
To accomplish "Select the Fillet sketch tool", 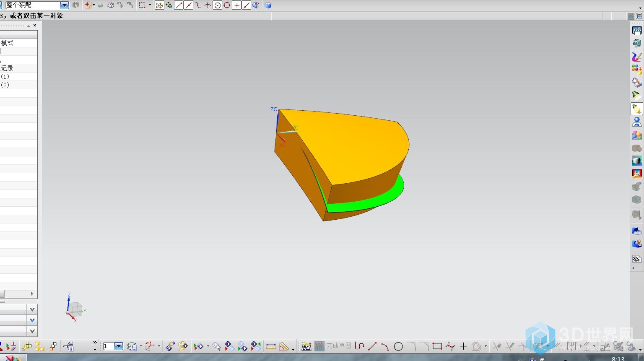I will point(411,346).
